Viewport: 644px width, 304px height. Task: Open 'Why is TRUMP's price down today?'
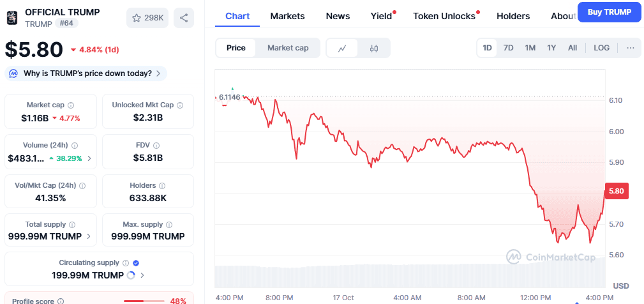tap(86, 73)
